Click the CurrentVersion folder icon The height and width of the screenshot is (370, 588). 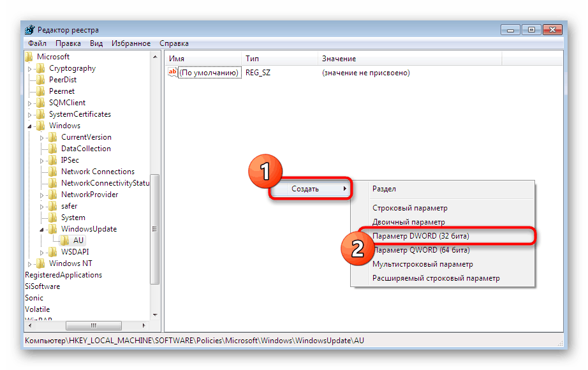pyautogui.click(x=53, y=137)
